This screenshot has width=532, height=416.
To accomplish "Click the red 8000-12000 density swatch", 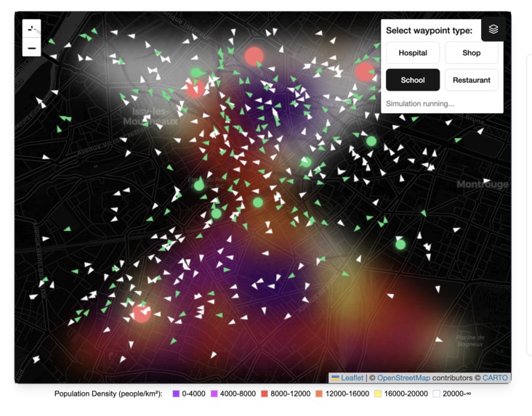I will coord(265,393).
